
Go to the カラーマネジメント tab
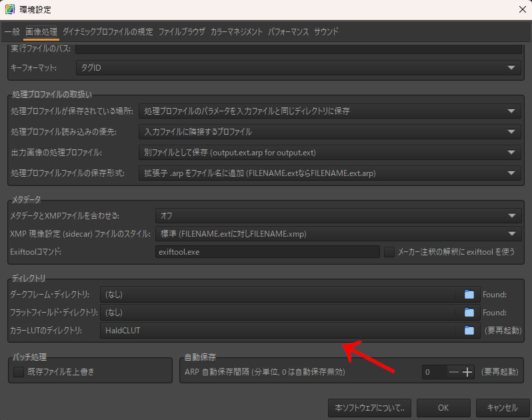[237, 31]
